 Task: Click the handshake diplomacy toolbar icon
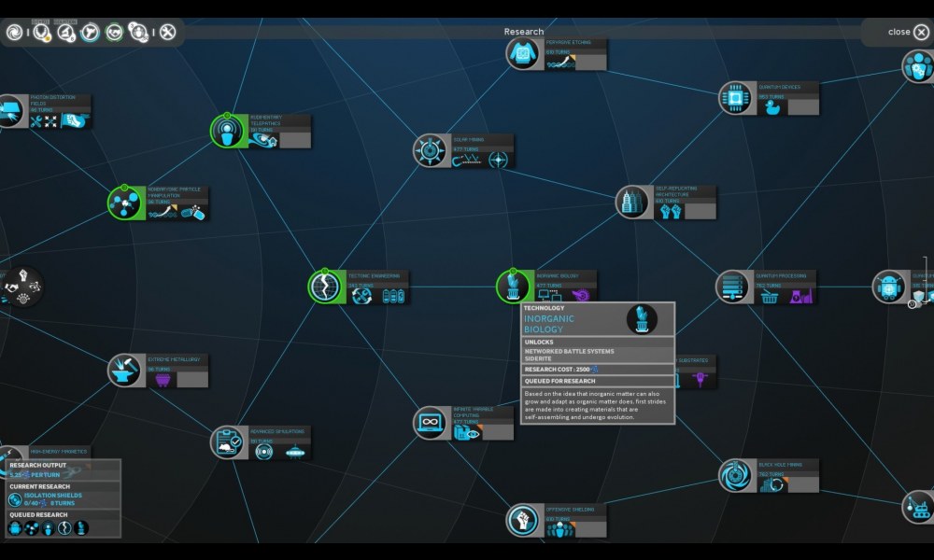pyautogui.click(x=114, y=32)
